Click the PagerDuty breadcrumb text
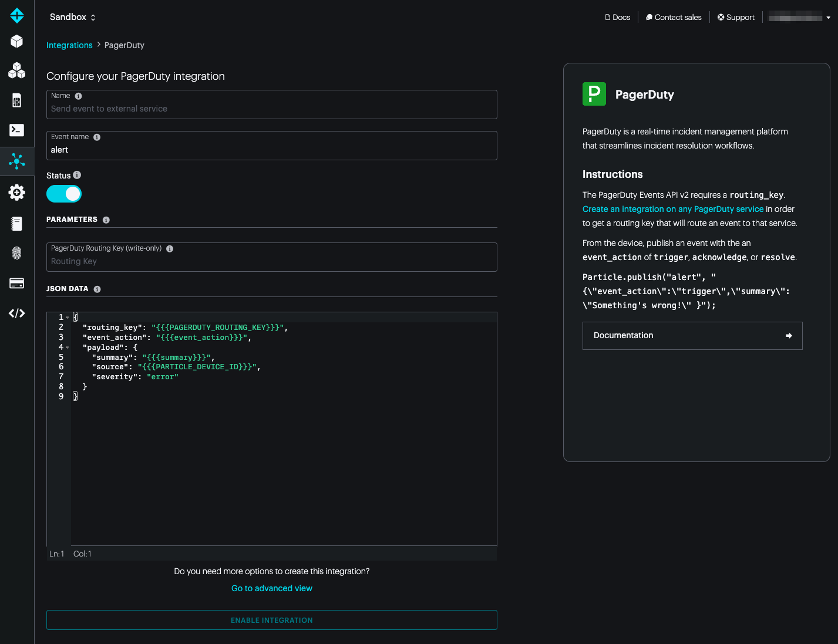 pyautogui.click(x=124, y=45)
